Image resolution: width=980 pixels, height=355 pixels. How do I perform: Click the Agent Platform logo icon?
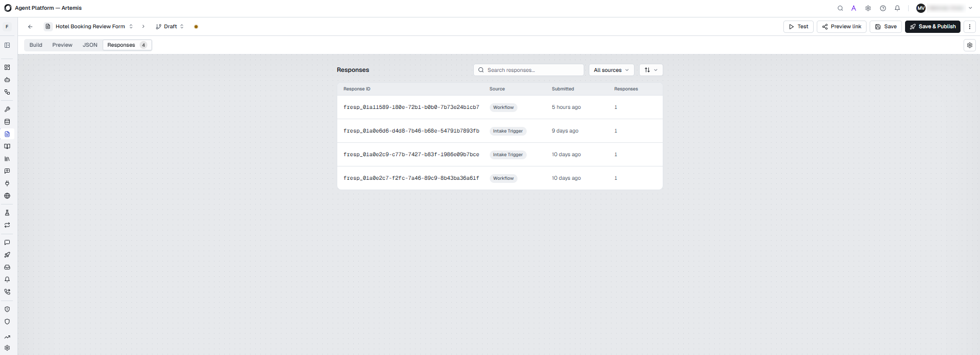[8, 8]
